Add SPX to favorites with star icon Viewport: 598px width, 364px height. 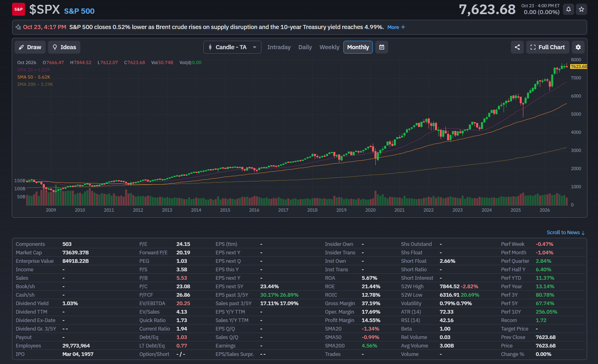click(x=581, y=9)
